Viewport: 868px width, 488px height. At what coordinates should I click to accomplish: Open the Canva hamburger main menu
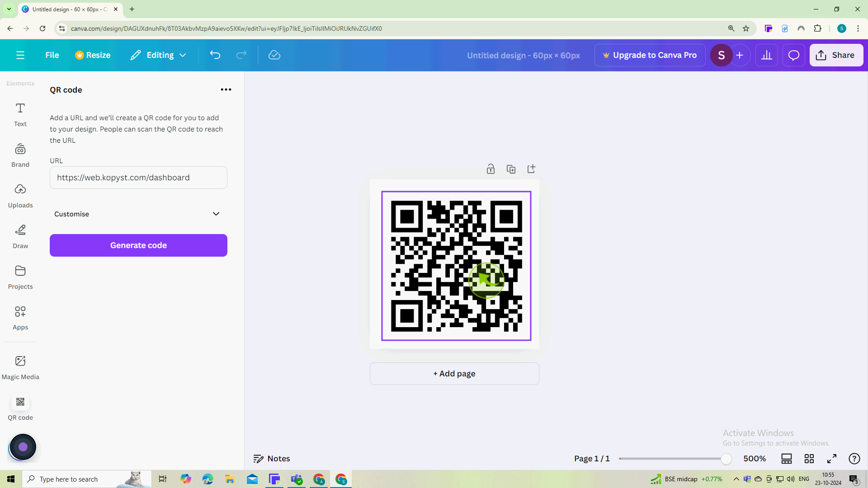coord(20,55)
